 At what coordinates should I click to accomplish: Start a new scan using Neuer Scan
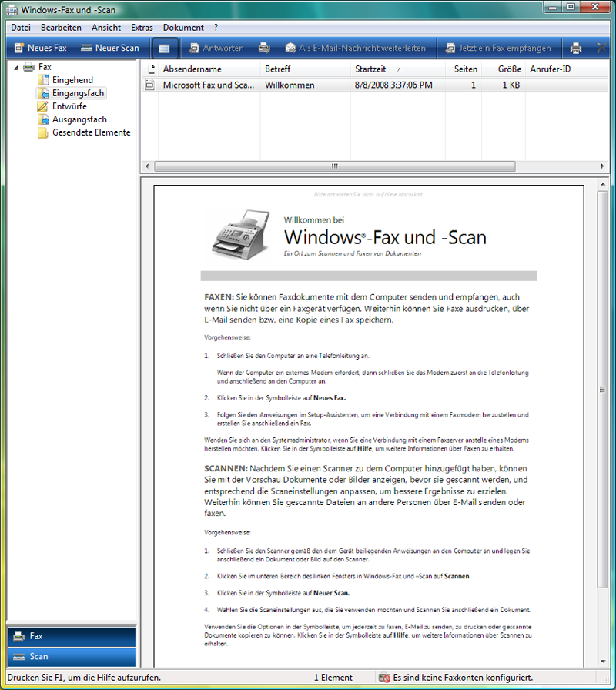(109, 47)
